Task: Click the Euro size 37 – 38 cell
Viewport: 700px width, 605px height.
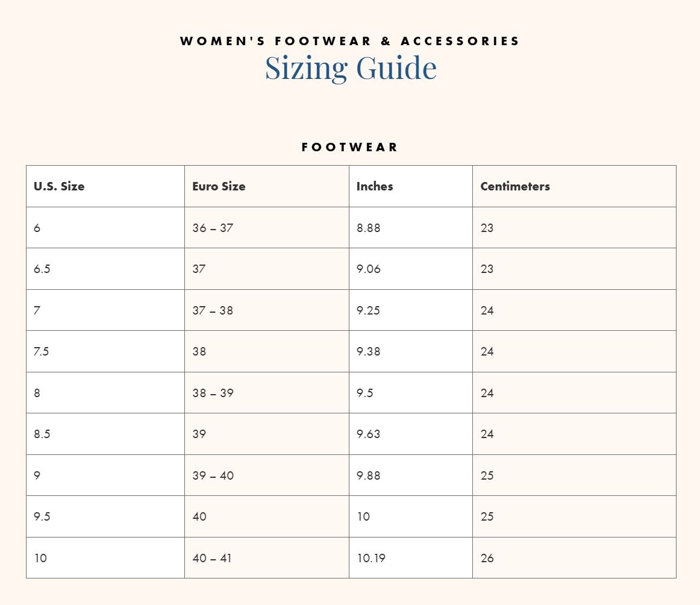Action: (x=213, y=310)
